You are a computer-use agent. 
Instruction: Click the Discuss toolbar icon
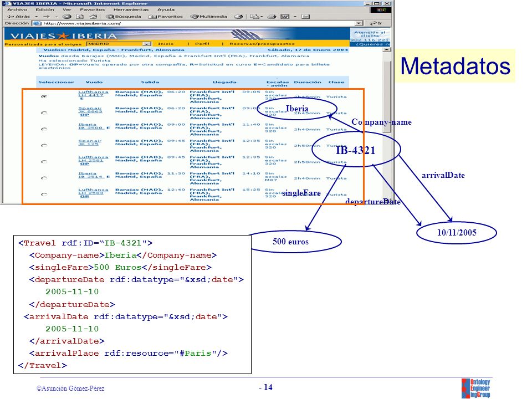[x=305, y=16]
